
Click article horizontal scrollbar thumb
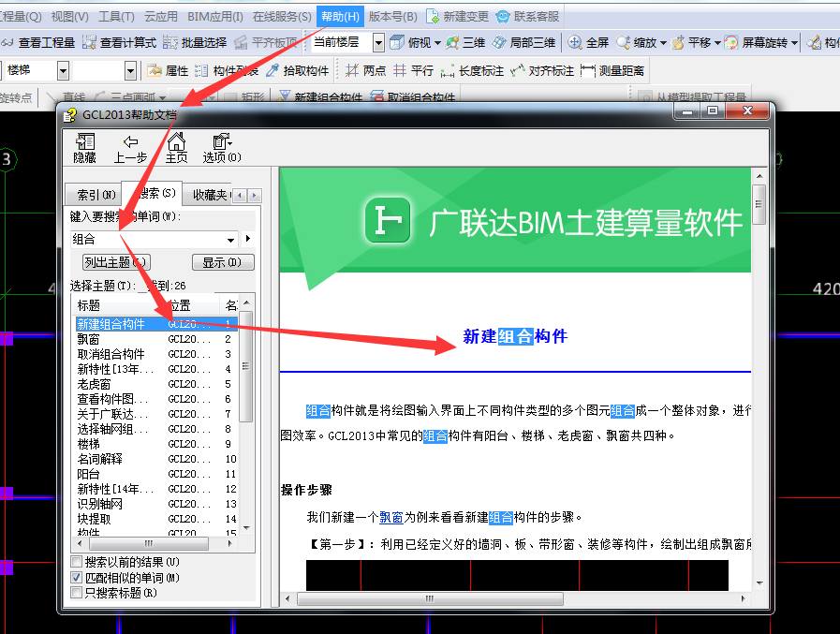click(x=430, y=598)
